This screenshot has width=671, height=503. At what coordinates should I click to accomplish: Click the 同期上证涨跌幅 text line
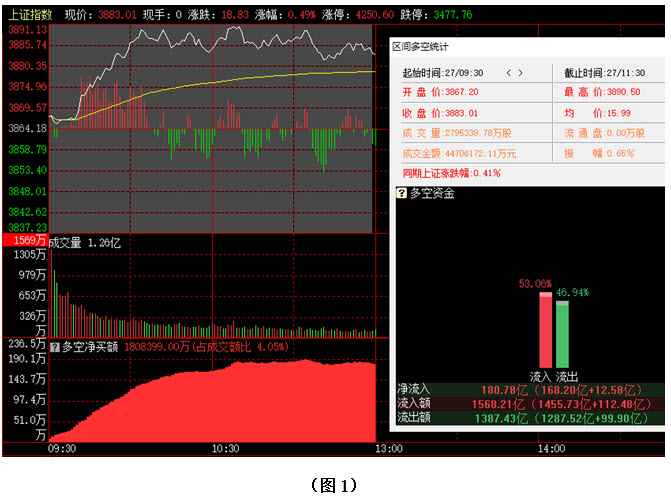click(450, 173)
